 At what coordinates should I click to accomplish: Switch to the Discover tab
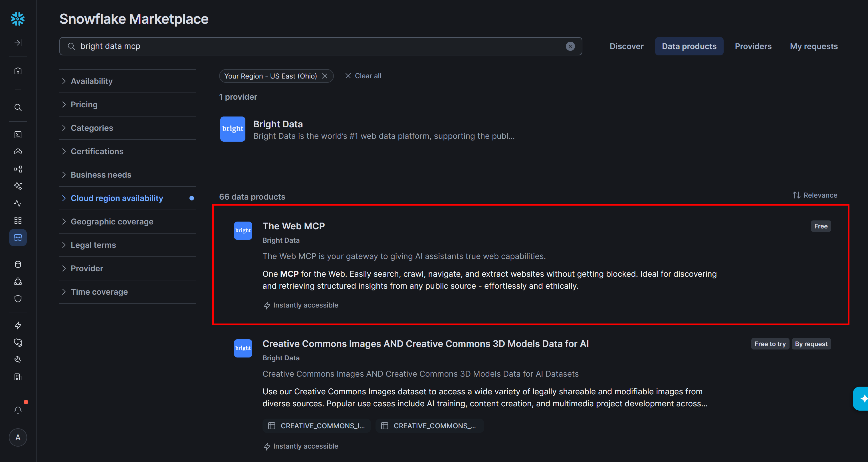(x=626, y=46)
